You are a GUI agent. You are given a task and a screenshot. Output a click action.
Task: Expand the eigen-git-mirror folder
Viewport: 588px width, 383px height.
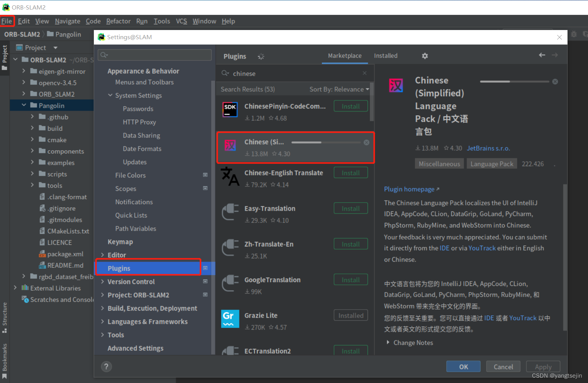24,71
